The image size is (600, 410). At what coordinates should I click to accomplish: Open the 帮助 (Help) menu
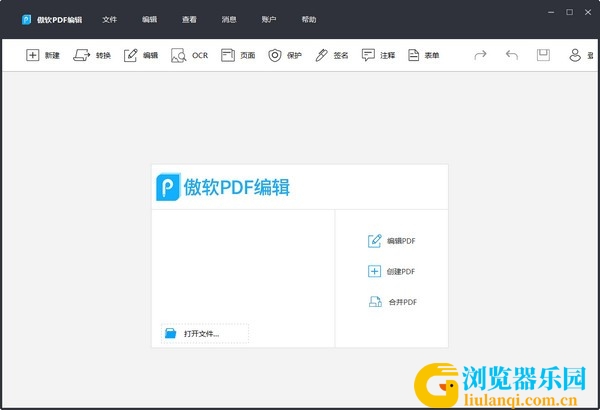[309, 20]
